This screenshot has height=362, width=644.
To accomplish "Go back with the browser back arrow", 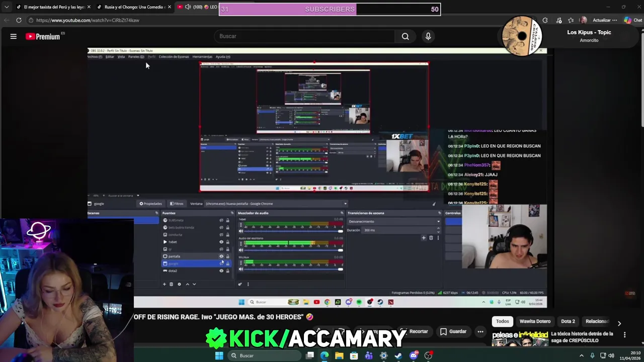I will point(7,20).
